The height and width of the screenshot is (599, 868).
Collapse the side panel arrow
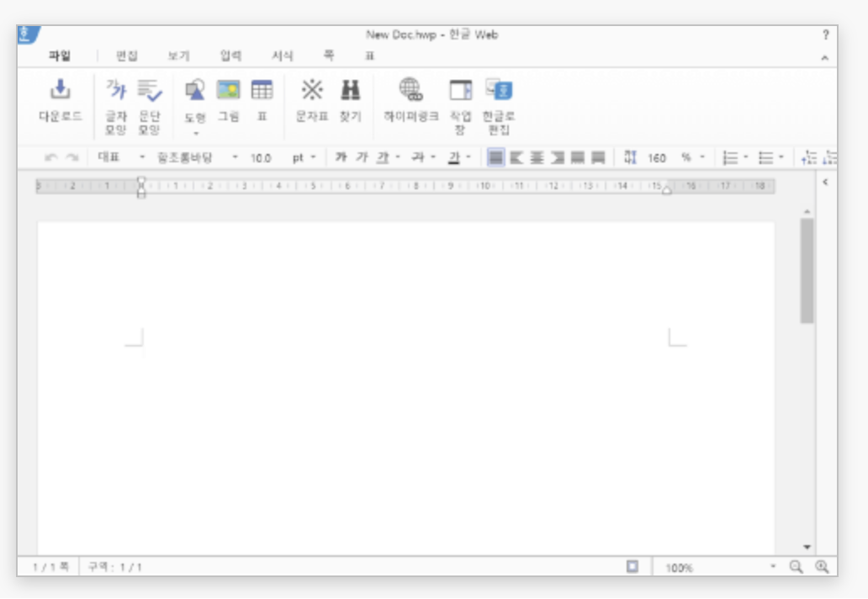coord(825,182)
